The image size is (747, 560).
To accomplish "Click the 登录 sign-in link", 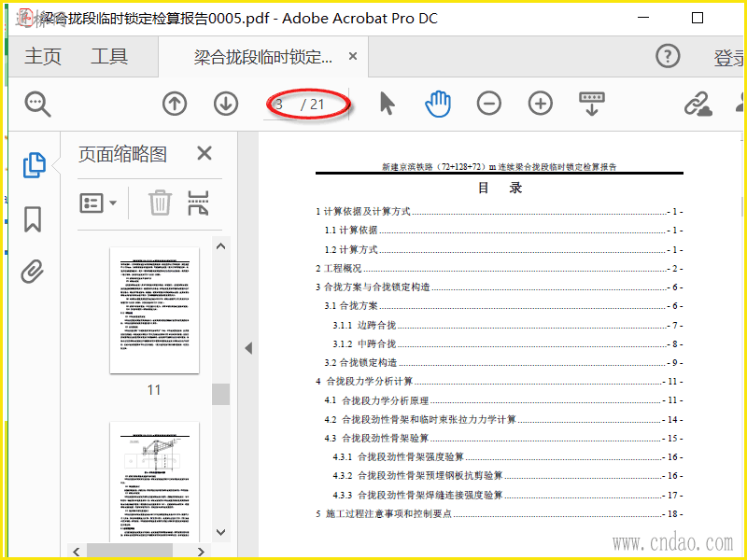I will tap(729, 58).
